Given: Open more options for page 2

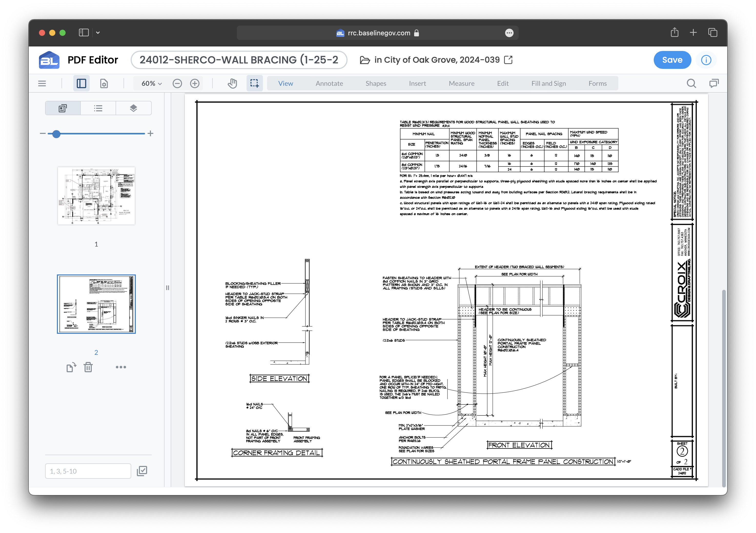Looking at the screenshot, I should (x=121, y=367).
